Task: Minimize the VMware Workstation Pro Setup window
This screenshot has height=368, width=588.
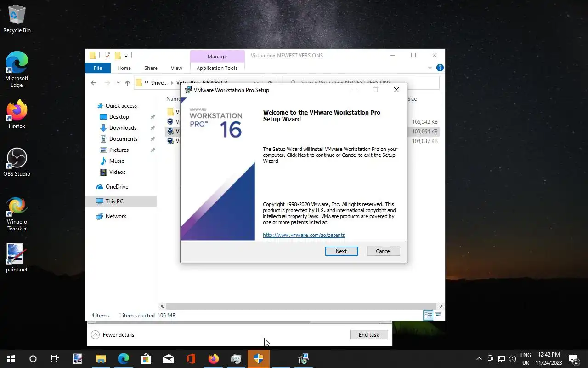Action: [x=355, y=90]
